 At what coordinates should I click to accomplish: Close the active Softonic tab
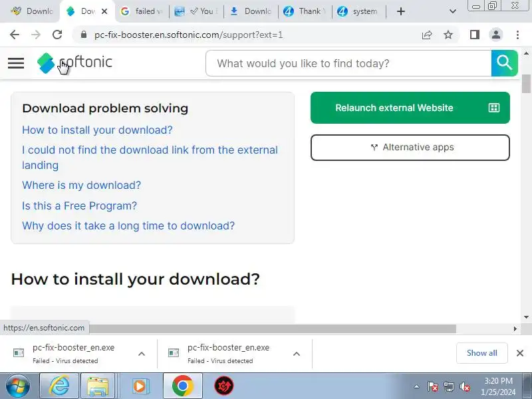pos(104,11)
